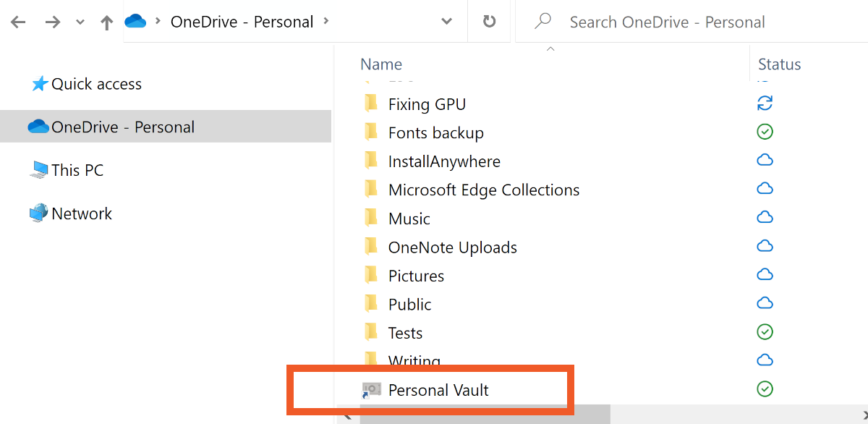The width and height of the screenshot is (868, 424).
Task: Click the green checkmark beside Fonts backup
Action: coord(765,132)
